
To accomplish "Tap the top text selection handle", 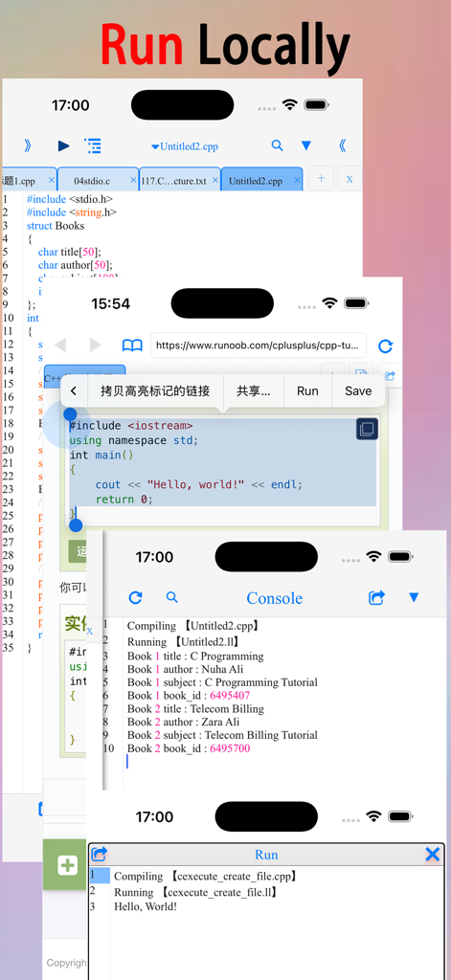I will tap(70, 414).
